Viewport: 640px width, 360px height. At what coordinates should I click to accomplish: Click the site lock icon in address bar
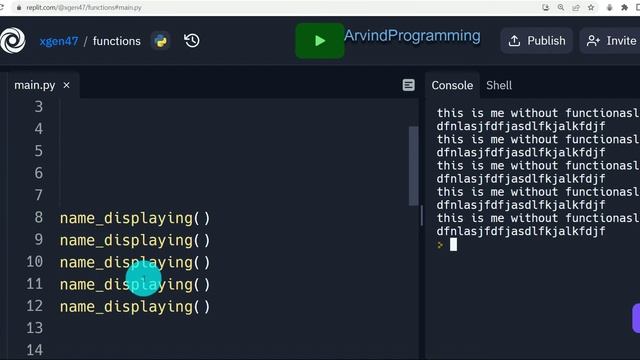point(19,7)
